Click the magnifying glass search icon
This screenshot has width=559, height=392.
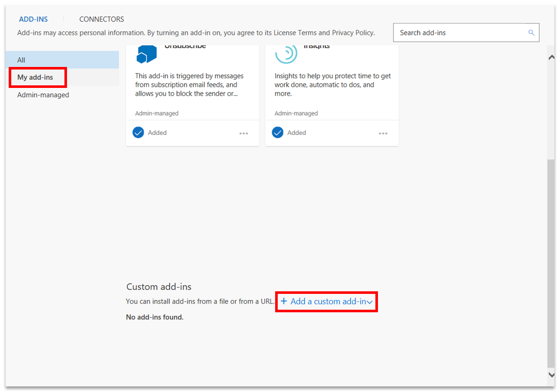[x=531, y=32]
